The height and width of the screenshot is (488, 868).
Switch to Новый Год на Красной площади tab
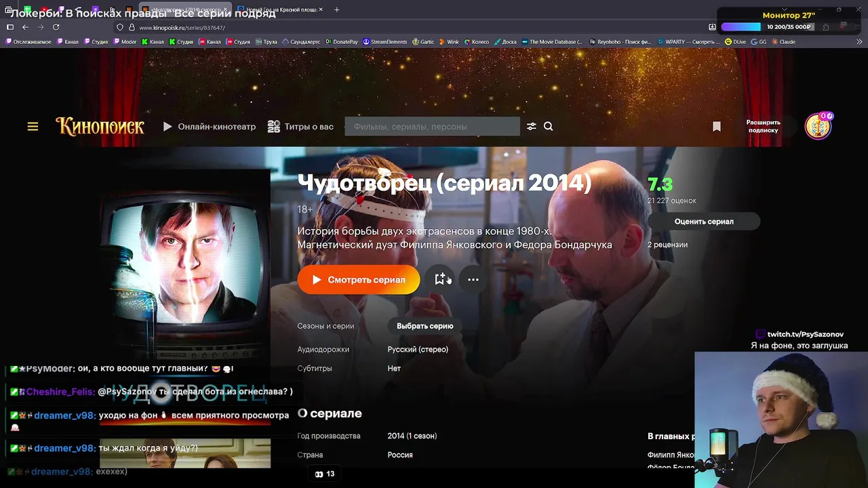[x=280, y=9]
